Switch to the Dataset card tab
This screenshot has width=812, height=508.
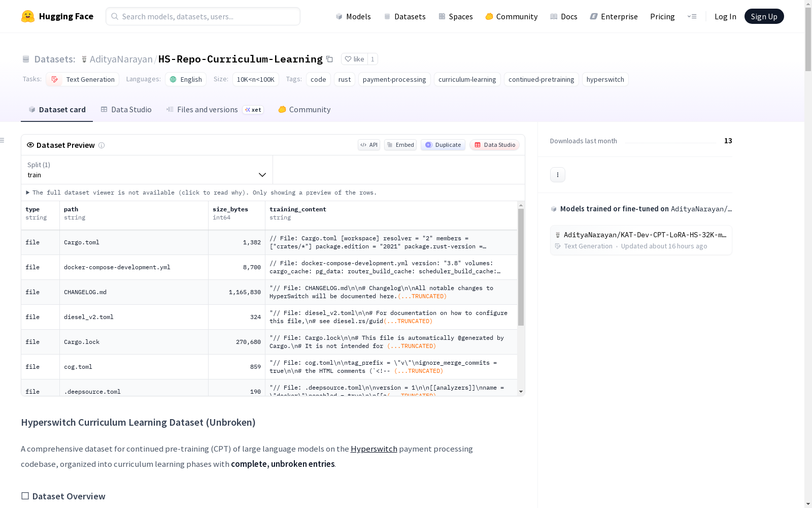57,110
